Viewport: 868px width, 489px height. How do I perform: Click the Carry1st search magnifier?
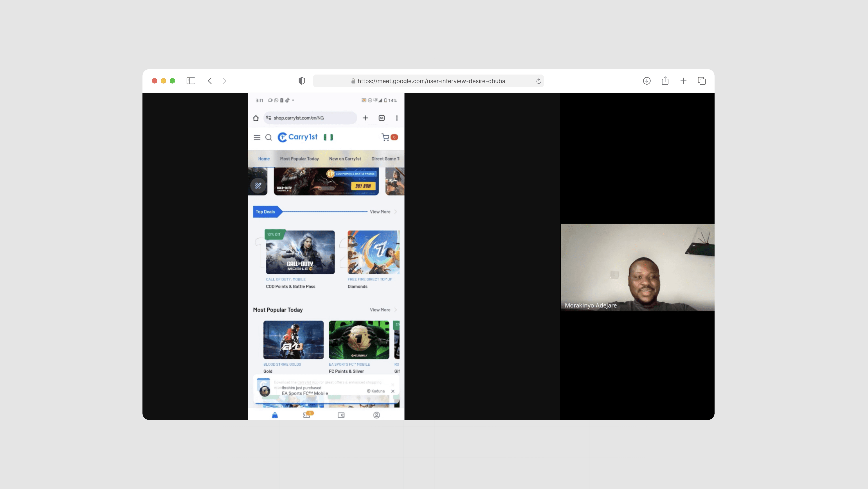tap(268, 137)
